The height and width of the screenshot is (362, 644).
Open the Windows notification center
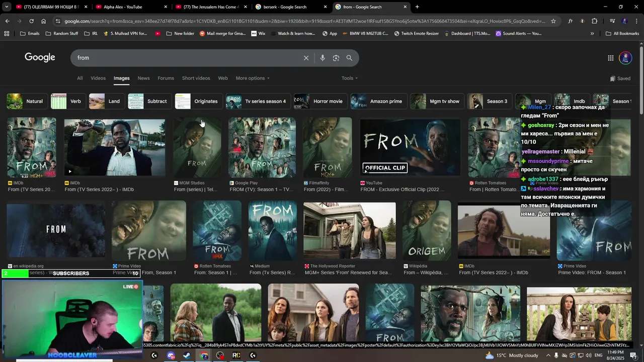633,355
